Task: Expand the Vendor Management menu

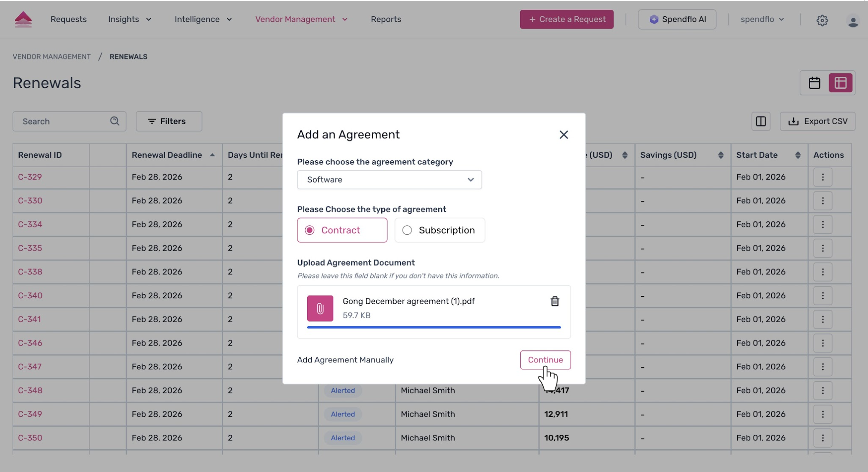Action: pos(301,19)
